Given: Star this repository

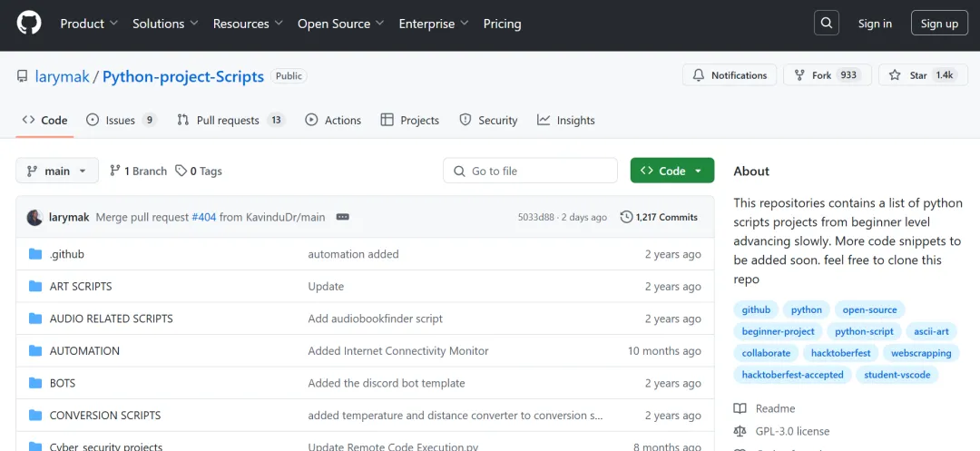Looking at the screenshot, I should (919, 75).
